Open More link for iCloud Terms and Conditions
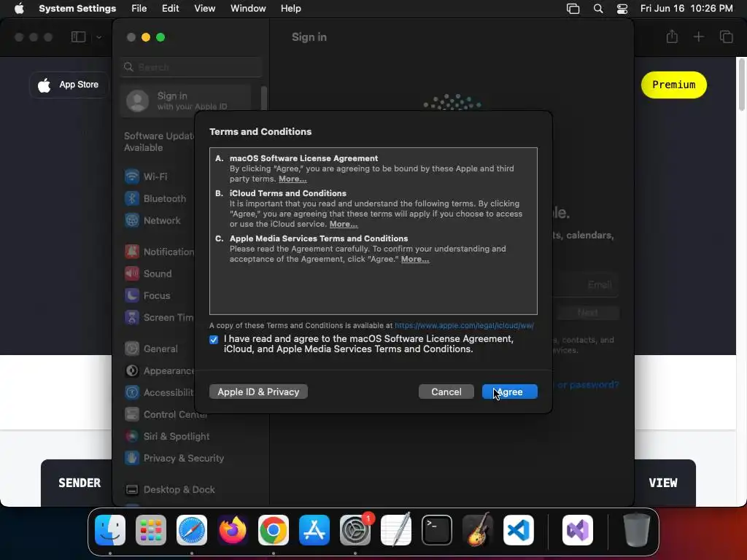This screenshot has width=747, height=560. point(344,224)
